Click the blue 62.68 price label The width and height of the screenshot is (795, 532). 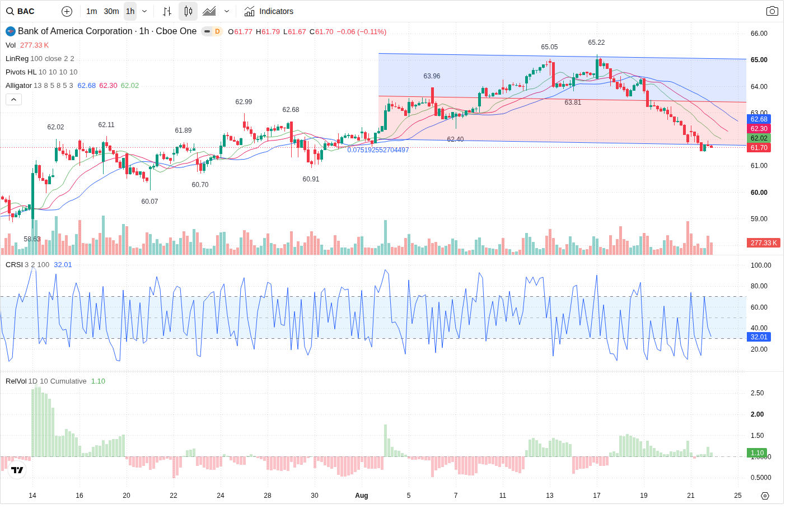[x=759, y=119]
